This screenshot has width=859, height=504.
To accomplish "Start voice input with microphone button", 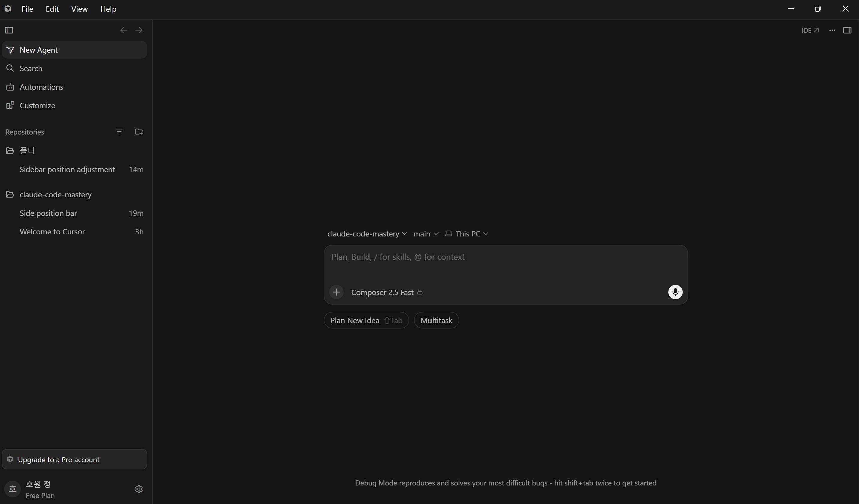I will 675,292.
